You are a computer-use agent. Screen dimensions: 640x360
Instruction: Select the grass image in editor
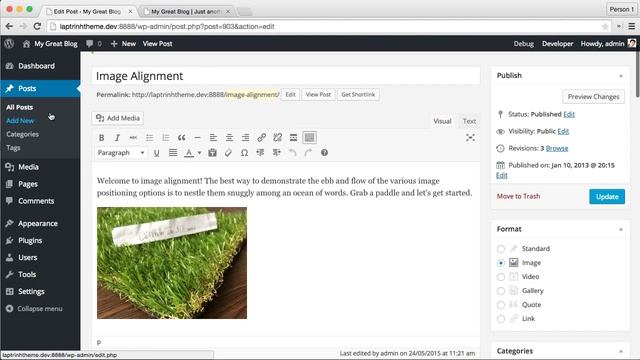pyautogui.click(x=172, y=263)
